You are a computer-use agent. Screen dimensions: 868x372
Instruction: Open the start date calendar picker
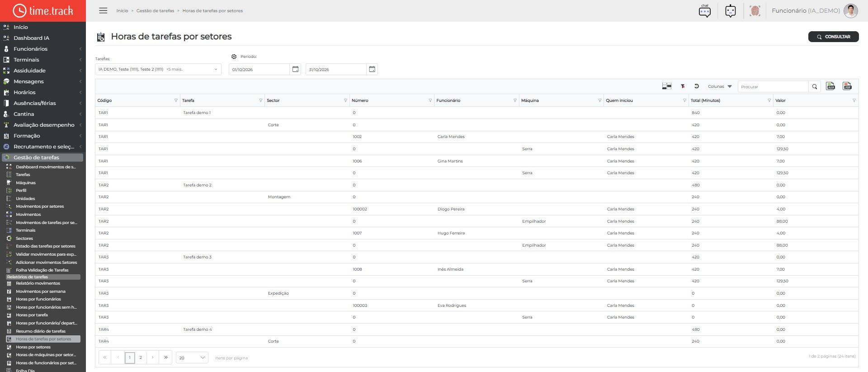[x=295, y=69]
